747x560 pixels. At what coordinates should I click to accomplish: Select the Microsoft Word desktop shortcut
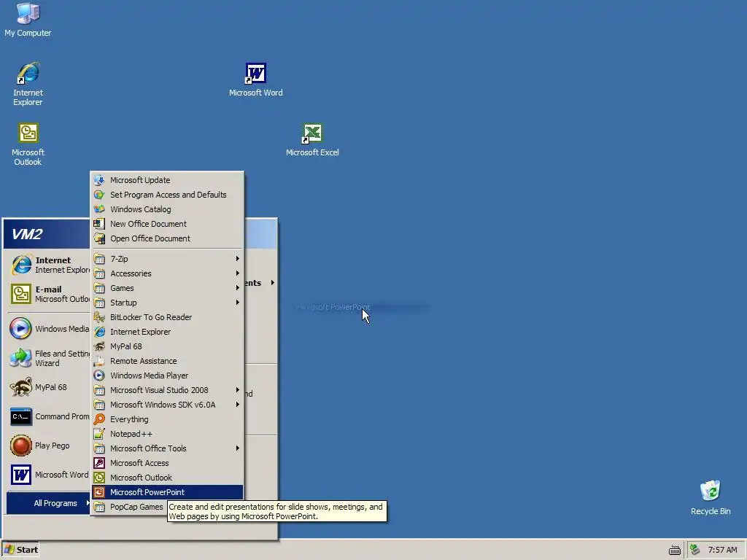tap(256, 80)
